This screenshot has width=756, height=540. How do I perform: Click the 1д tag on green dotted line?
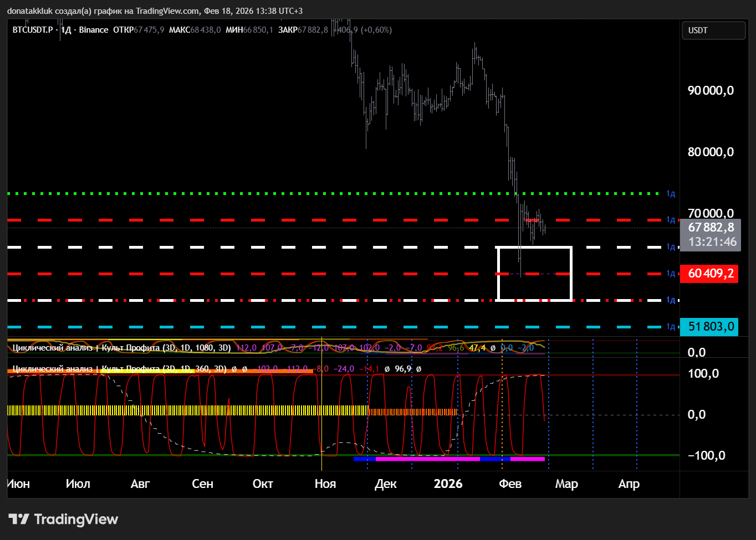coord(671,194)
